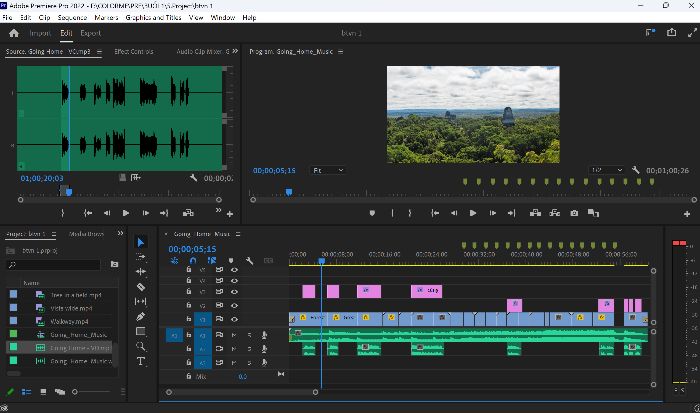This screenshot has width=700, height=413.
Task: Play the Program monitor sequence
Action: [473, 213]
